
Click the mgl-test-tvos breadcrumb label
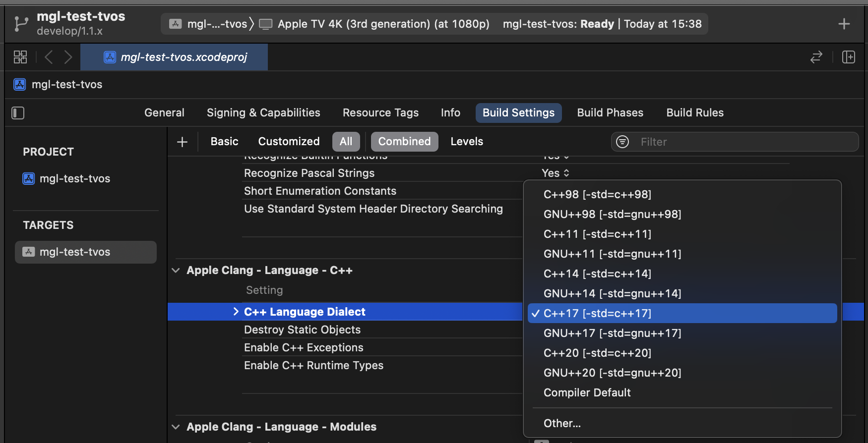67,84
